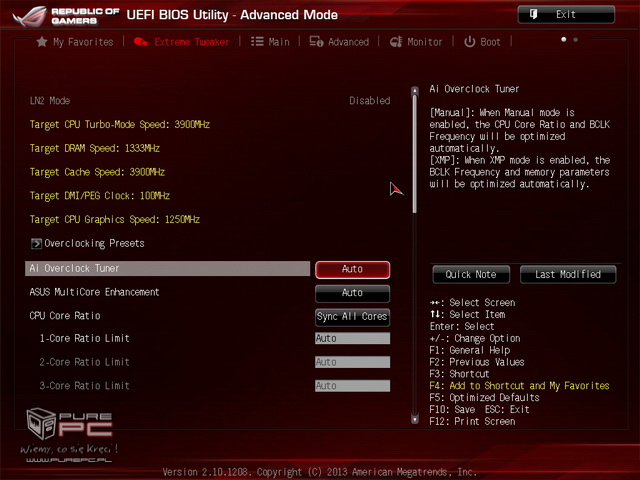This screenshot has height=480, width=640.
Task: Click F5: Optimized Defaults hint
Action: click(484, 398)
